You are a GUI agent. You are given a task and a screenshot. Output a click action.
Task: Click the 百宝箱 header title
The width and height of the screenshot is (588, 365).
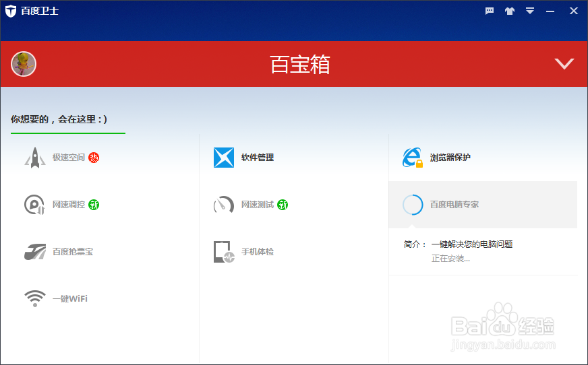[x=300, y=64]
